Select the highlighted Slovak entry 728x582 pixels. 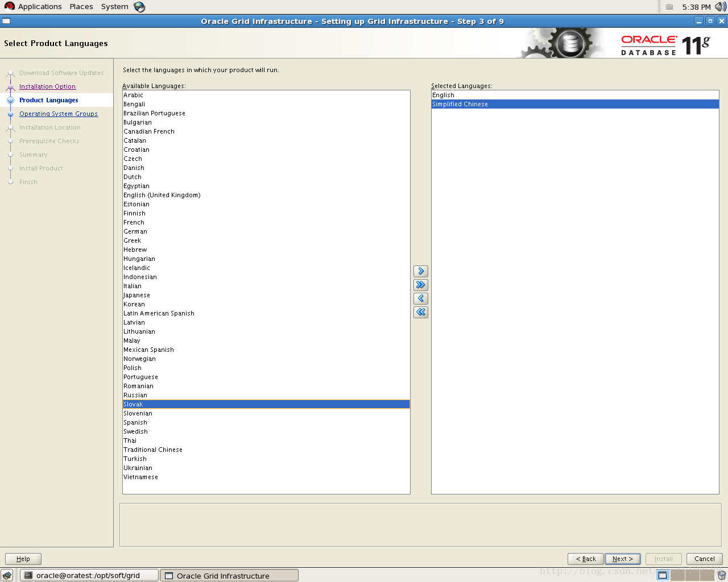(266, 404)
